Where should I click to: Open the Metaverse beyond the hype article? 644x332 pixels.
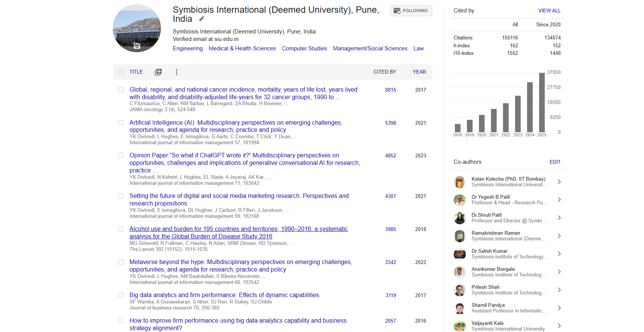241,266
